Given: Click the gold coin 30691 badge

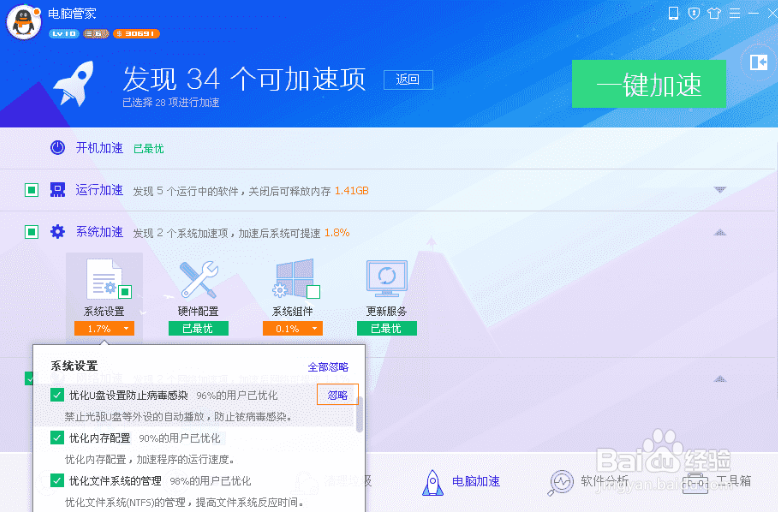Looking at the screenshot, I should (136, 34).
